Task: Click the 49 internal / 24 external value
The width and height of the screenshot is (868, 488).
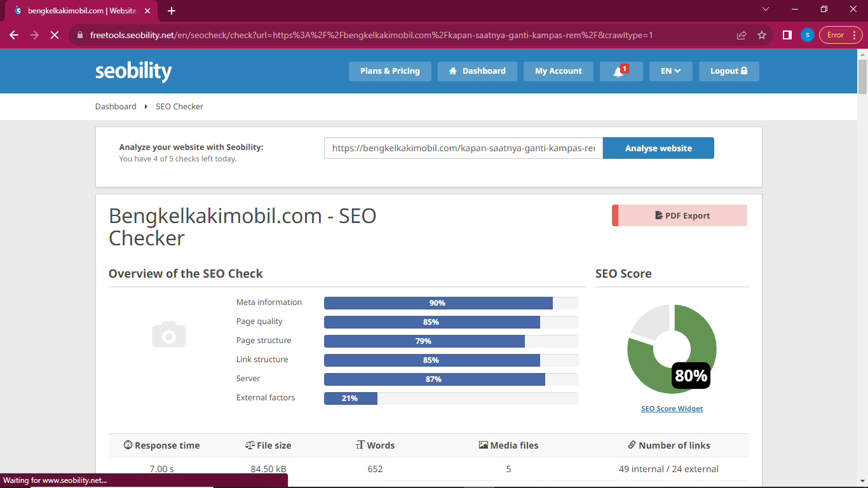Action: pos(668,469)
